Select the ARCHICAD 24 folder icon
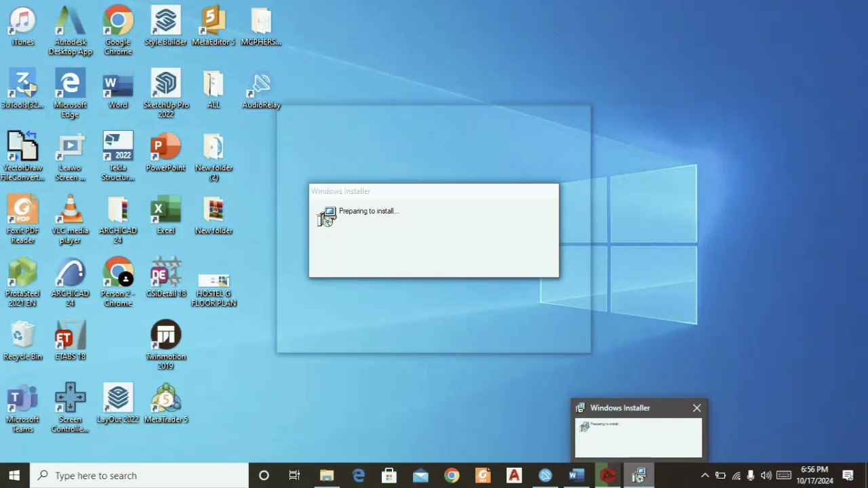Image resolution: width=868 pixels, height=488 pixels. 118,220
